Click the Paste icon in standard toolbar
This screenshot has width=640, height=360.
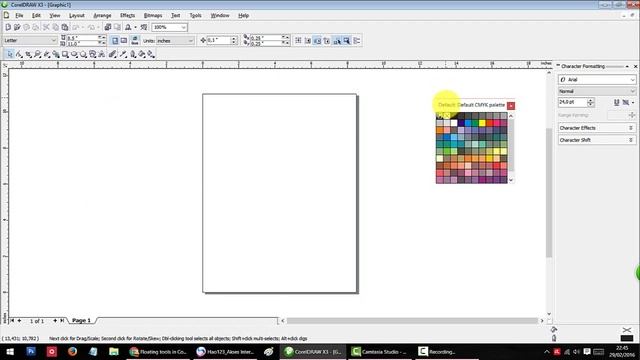click(x=64, y=27)
